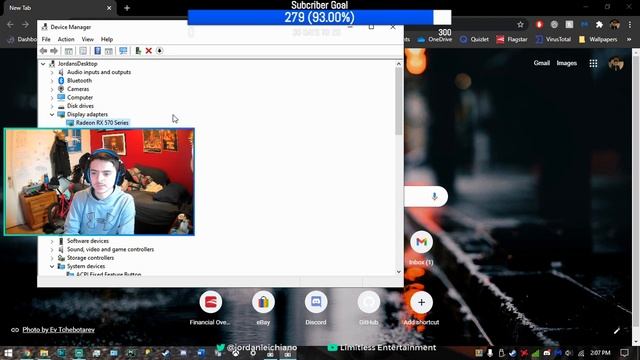Open the Help menu in Device Manager
Image resolution: width=640 pixels, height=360 pixels.
(x=107, y=39)
